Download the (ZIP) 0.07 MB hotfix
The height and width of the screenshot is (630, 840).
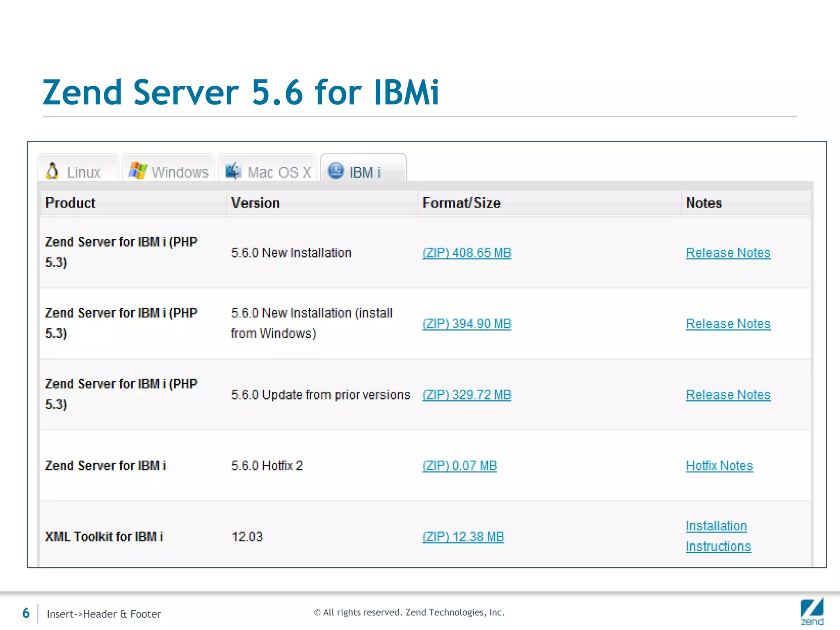tap(460, 466)
